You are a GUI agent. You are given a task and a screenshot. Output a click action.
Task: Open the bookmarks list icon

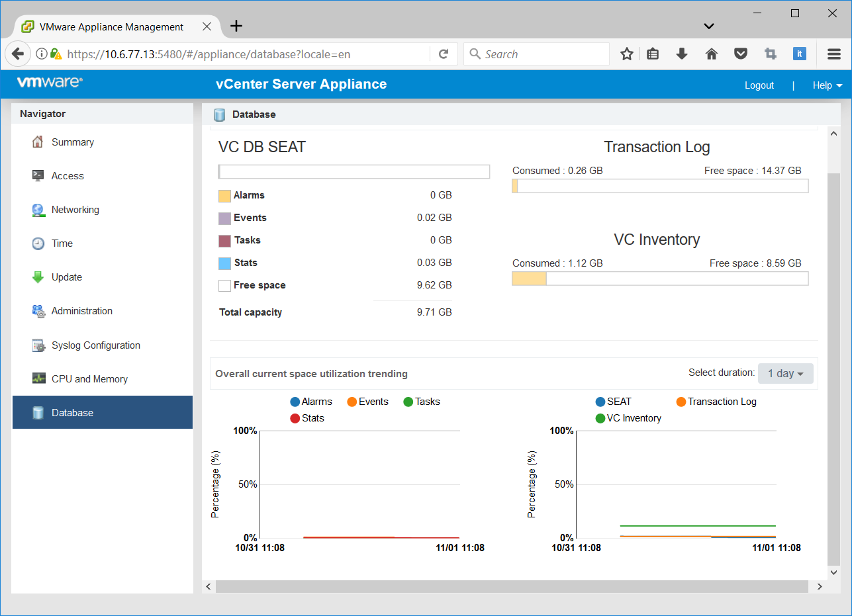tap(653, 54)
